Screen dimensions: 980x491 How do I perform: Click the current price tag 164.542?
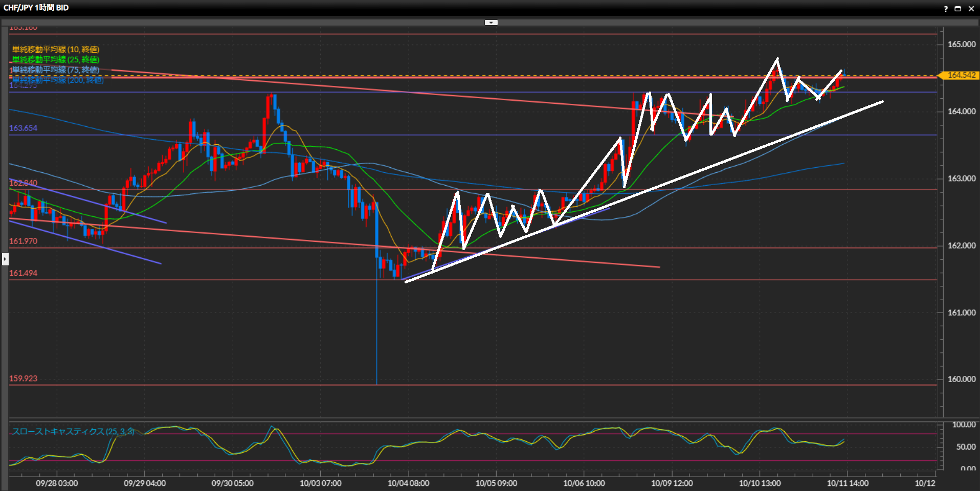961,75
